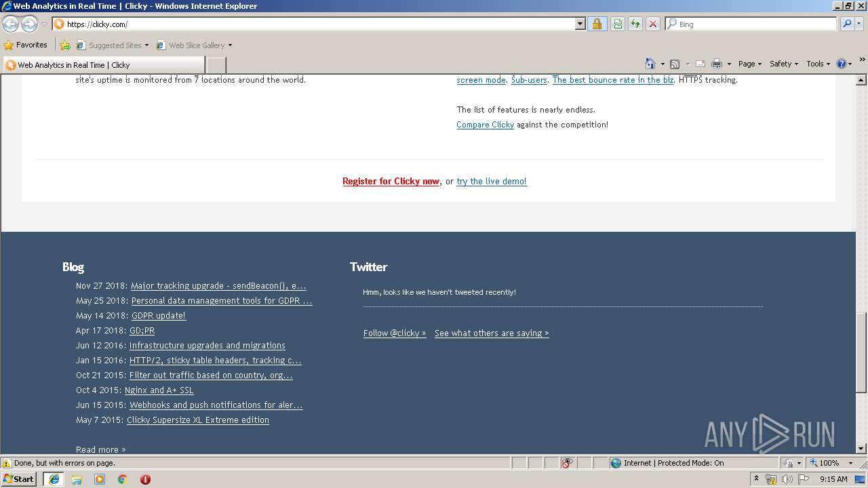Image resolution: width=868 pixels, height=488 pixels.
Task: Click the Internet Protected Mode status text
Action: (674, 463)
